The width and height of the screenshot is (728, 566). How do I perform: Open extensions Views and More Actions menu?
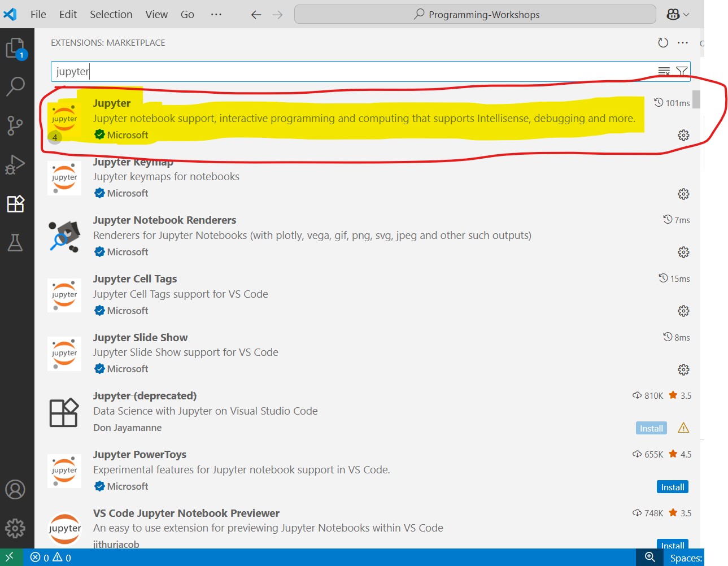(x=683, y=42)
